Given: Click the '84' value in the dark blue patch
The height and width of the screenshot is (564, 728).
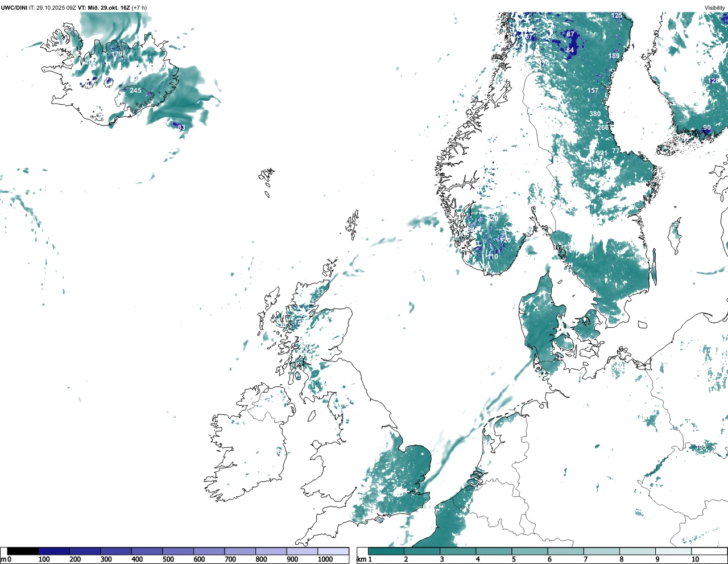Looking at the screenshot, I should [570, 51].
